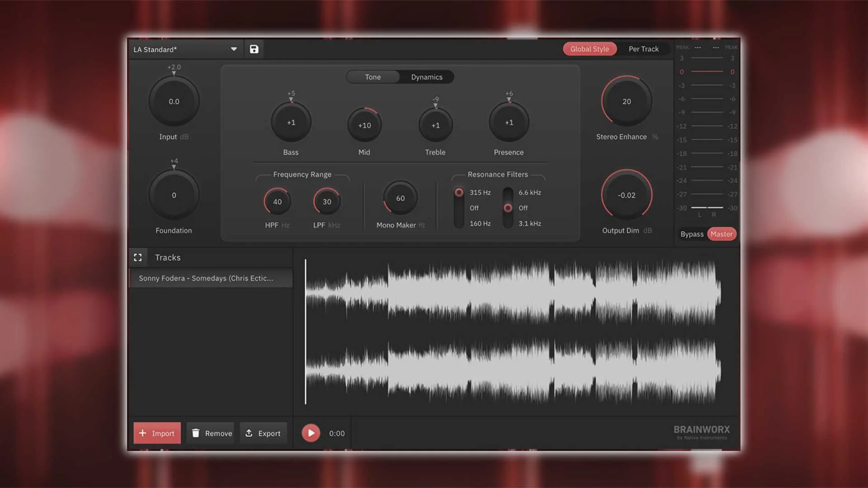The height and width of the screenshot is (488, 868).
Task: Select the Tone tab
Action: click(x=373, y=77)
